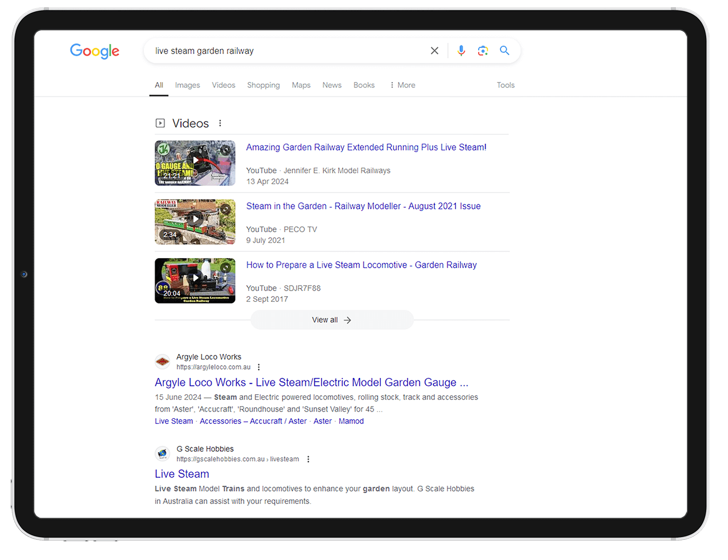
Task: Click the G Scale Hobbies favicon
Action: point(162,454)
